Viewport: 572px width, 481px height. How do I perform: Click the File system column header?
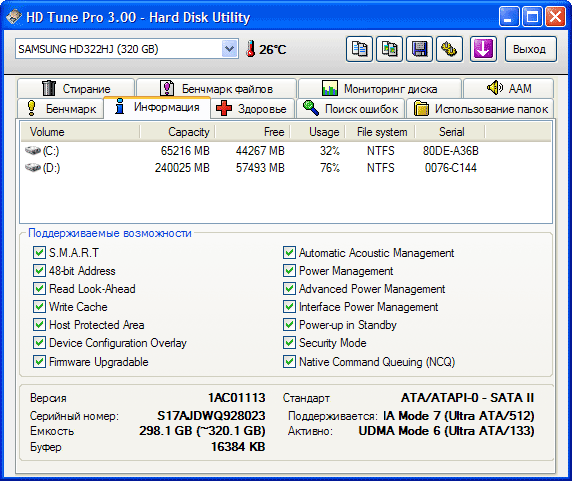pyautogui.click(x=380, y=132)
